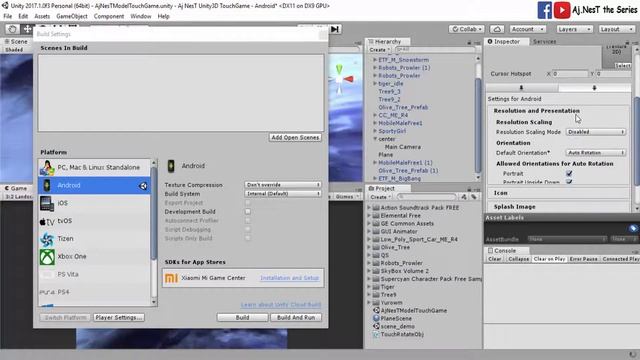Open Xiaomi Installation and Setup link
This screenshot has height=360, width=640.
(x=289, y=278)
